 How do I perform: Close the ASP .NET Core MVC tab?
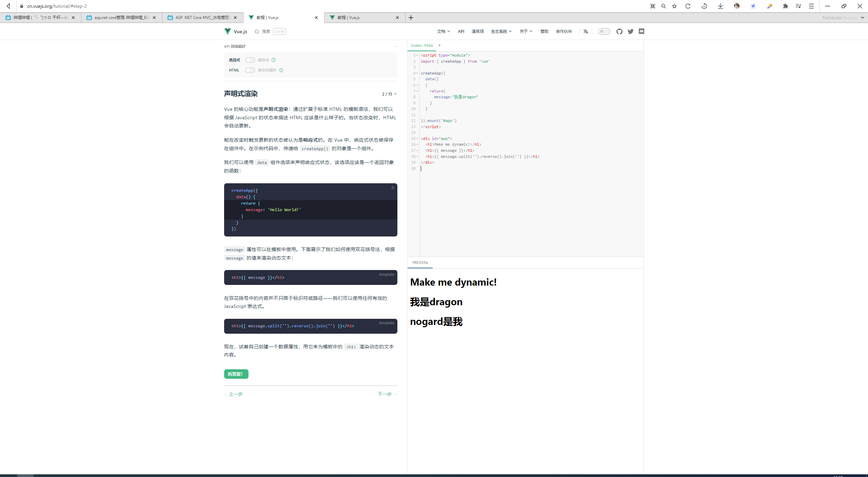235,18
